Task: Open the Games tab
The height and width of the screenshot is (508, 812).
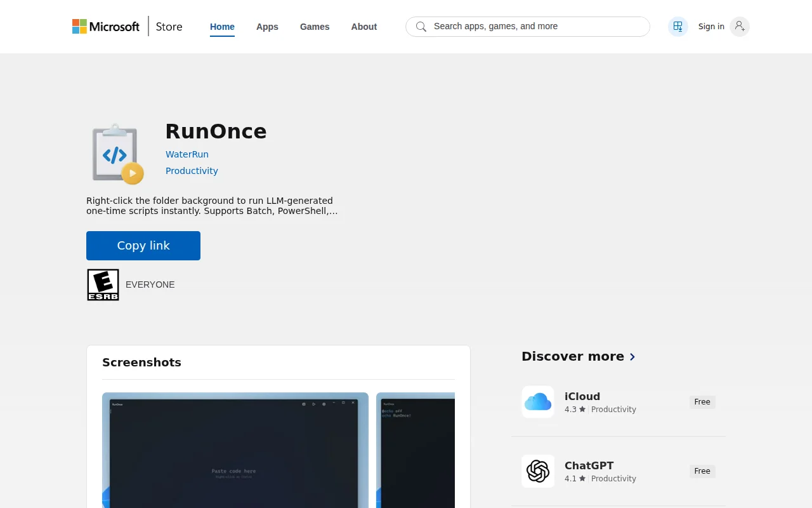Action: pos(315,27)
